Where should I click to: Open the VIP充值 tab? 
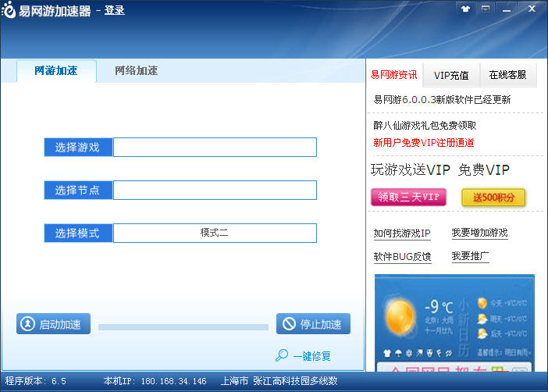[451, 75]
